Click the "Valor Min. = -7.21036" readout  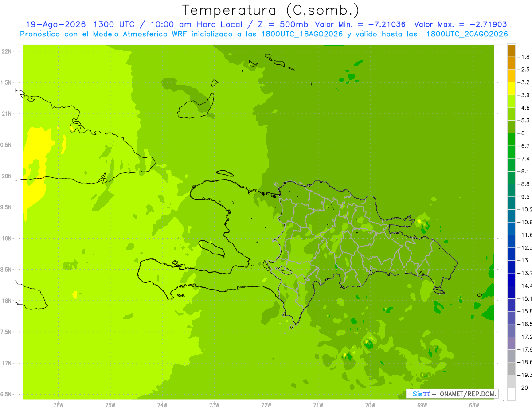[360, 24]
